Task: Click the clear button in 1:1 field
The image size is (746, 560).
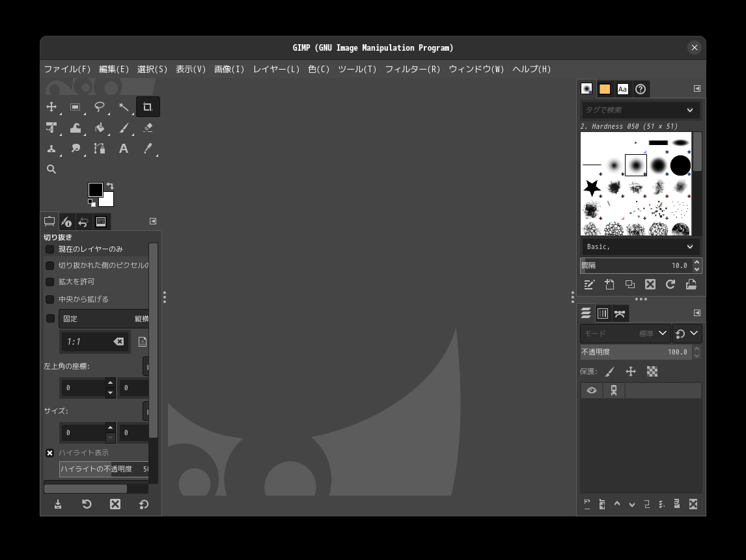Action: pyautogui.click(x=118, y=341)
